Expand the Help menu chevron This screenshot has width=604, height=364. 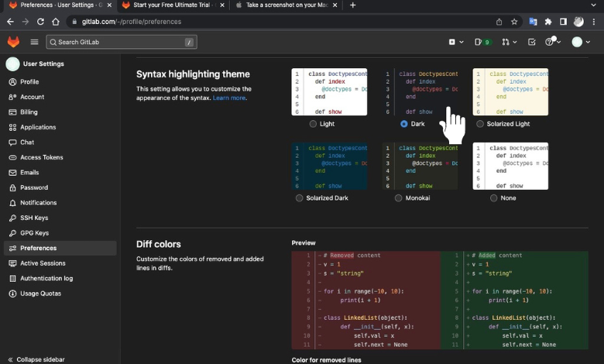tap(558, 42)
